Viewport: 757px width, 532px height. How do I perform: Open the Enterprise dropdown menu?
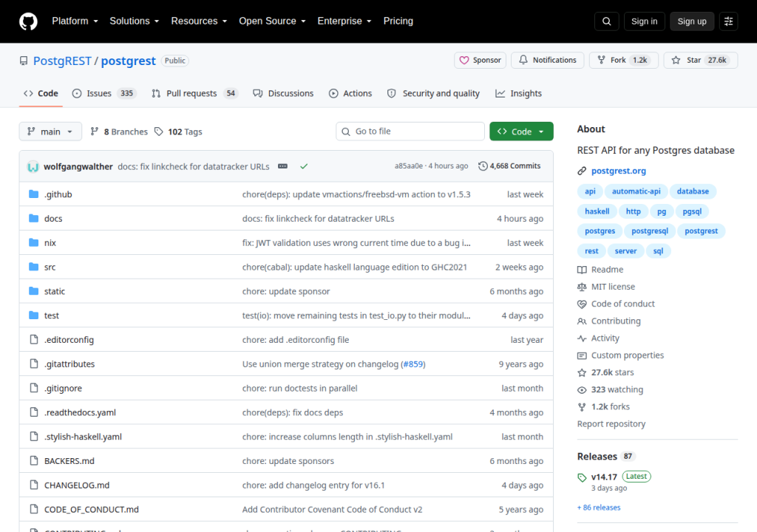click(344, 21)
